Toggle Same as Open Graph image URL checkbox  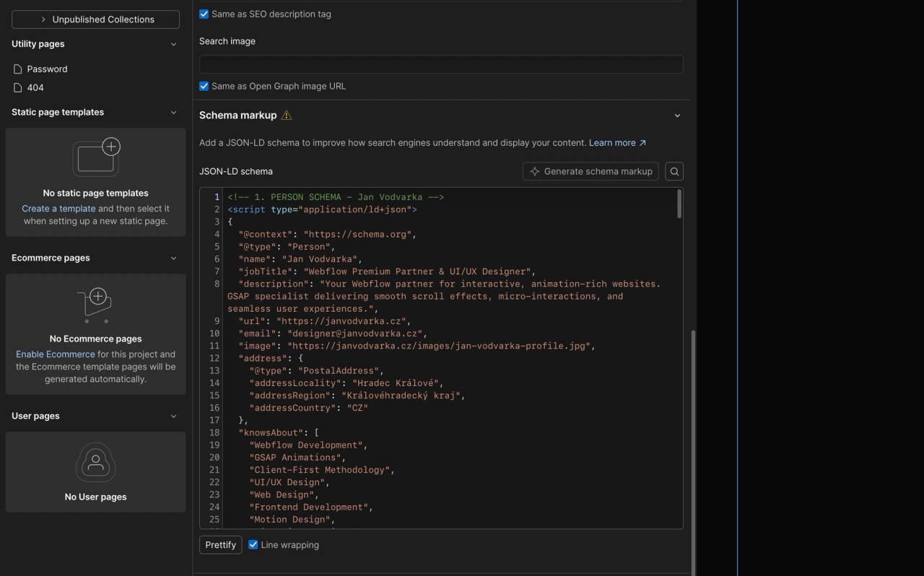tap(204, 87)
